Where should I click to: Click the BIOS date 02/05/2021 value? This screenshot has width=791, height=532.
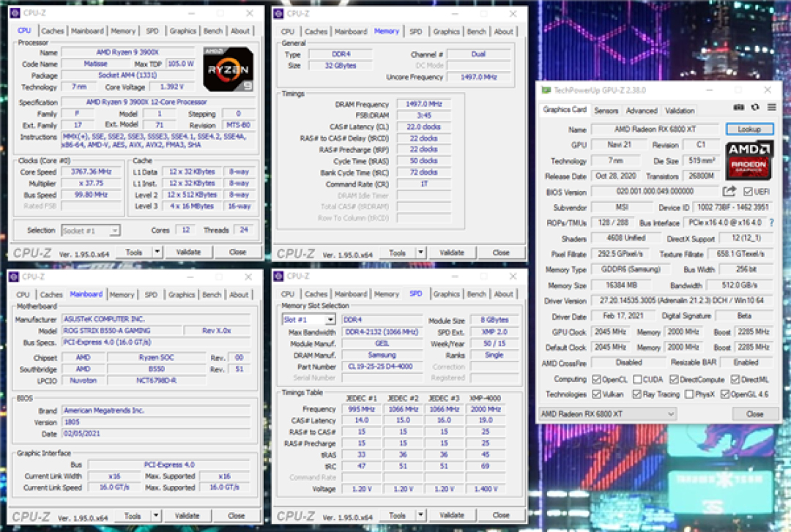[156, 434]
